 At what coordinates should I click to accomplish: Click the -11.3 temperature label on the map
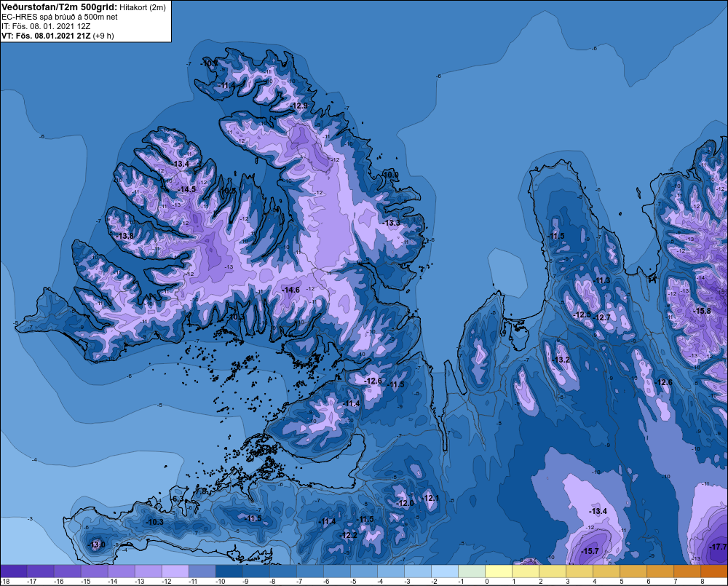point(602,280)
